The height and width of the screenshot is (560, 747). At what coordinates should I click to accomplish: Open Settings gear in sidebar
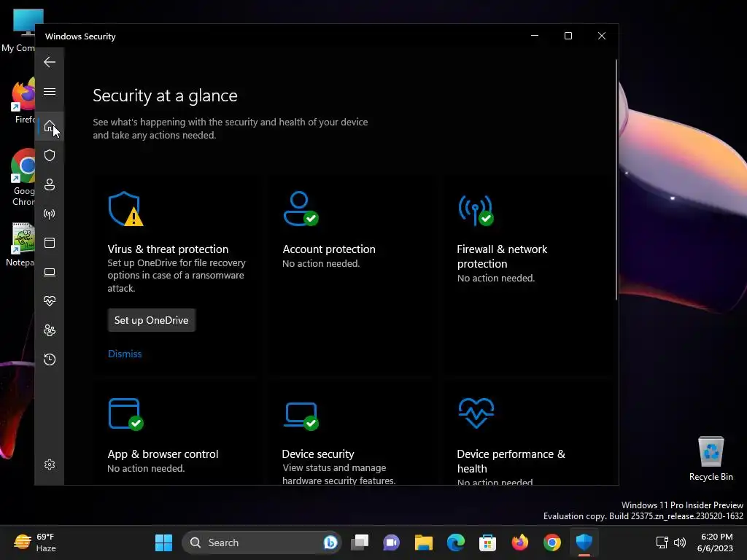pos(50,464)
